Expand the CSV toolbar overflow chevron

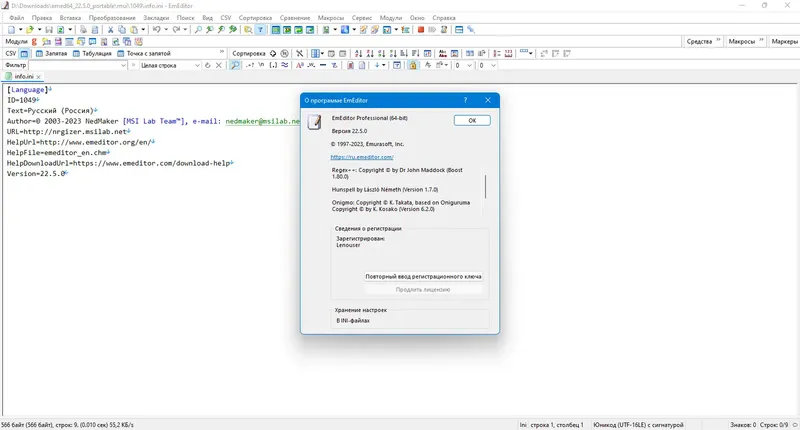coord(221,52)
